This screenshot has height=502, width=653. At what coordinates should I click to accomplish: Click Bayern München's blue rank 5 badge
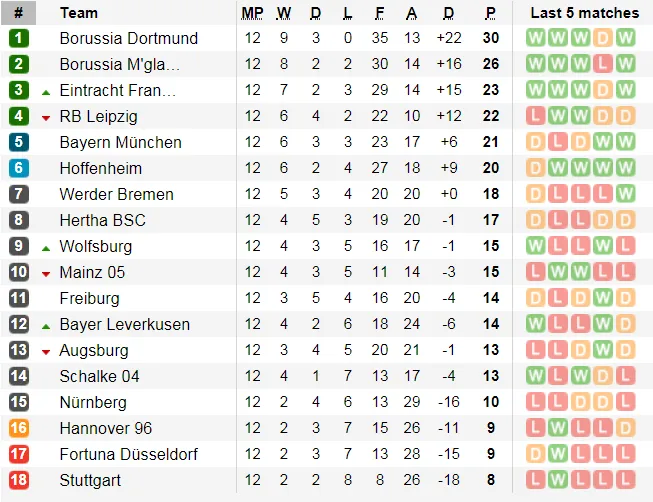click(19, 142)
